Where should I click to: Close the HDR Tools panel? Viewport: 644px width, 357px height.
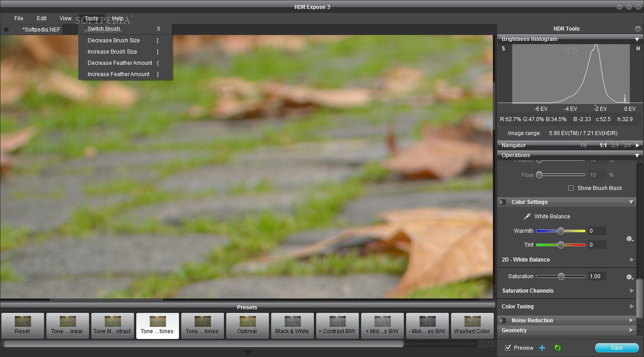point(638,29)
